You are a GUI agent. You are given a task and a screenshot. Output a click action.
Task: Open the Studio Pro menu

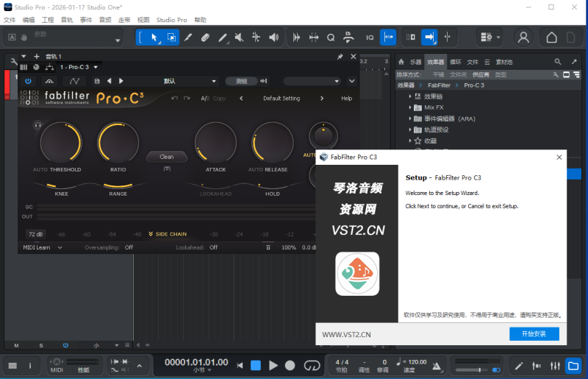pos(171,20)
